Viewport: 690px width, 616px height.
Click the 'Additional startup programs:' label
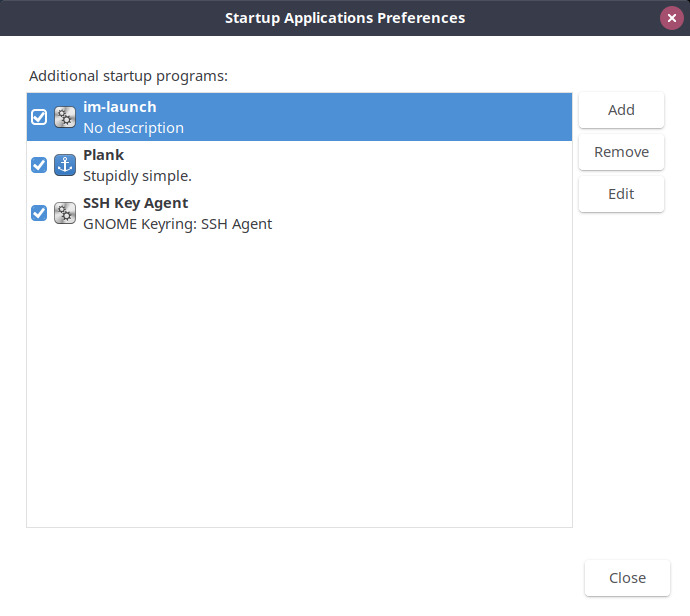pyautogui.click(x=128, y=76)
